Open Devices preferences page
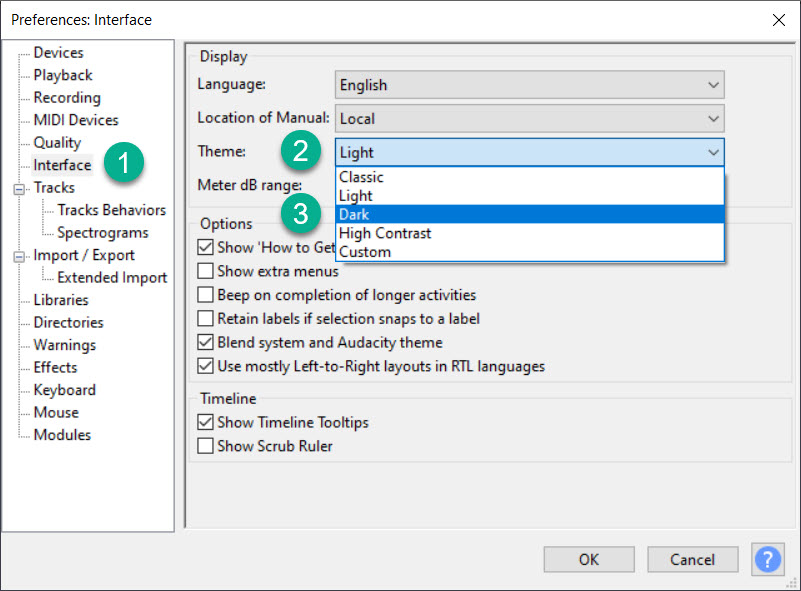 [58, 53]
